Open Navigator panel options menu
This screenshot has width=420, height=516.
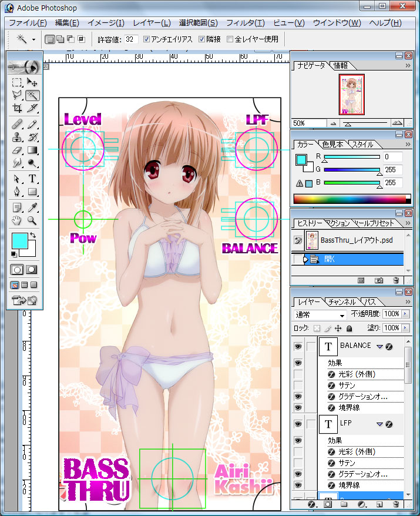point(408,66)
